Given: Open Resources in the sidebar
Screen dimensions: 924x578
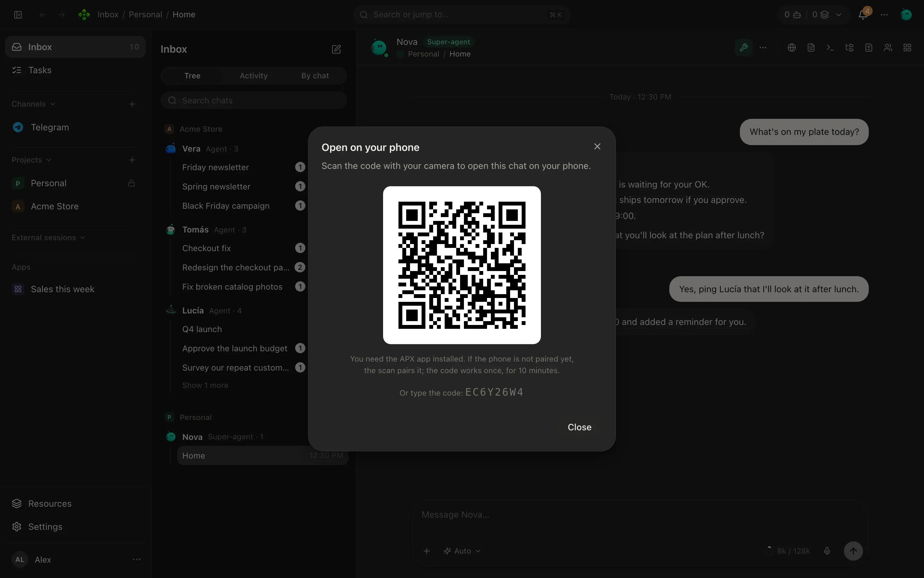Looking at the screenshot, I should tap(75, 504).
